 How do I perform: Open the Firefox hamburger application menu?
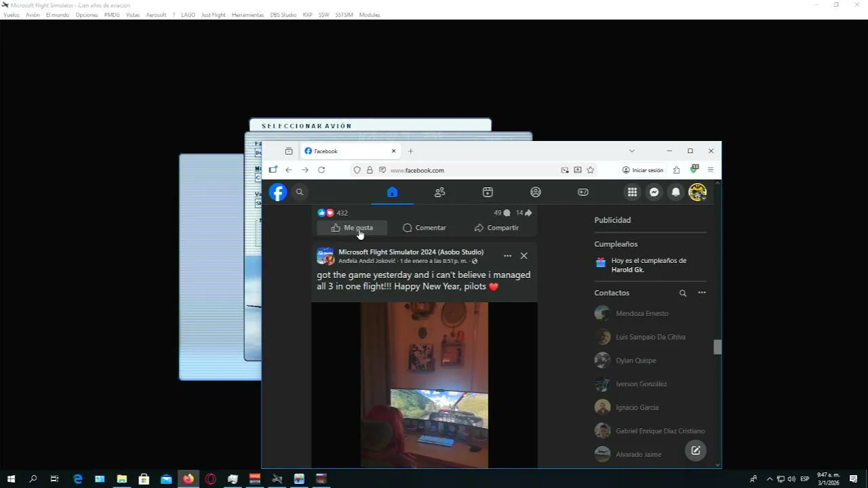711,170
